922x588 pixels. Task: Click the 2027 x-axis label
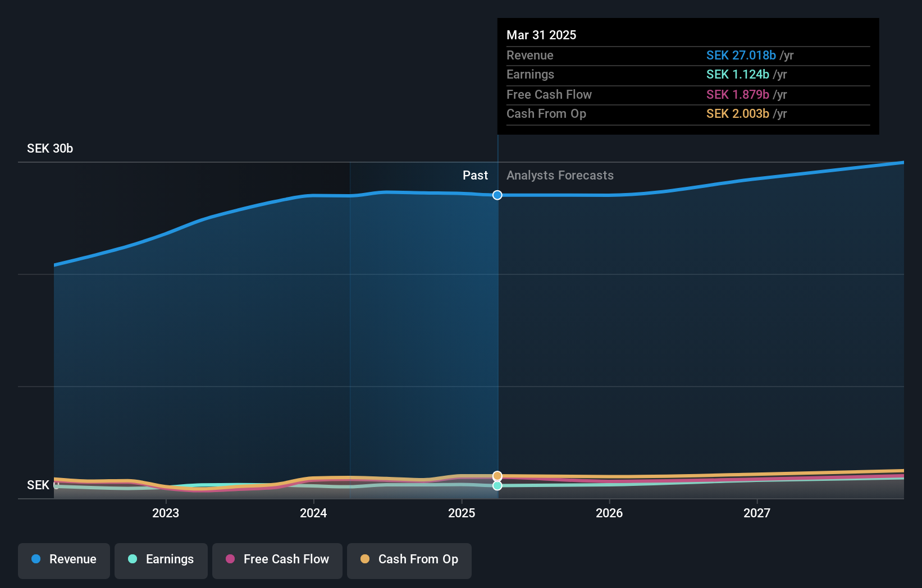tap(757, 513)
